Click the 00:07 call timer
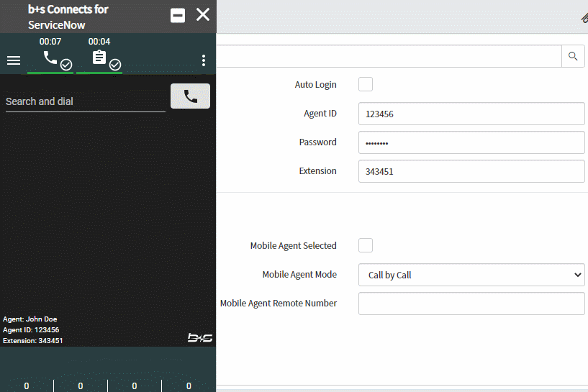Screen dimensions: 588x392 point(50,42)
